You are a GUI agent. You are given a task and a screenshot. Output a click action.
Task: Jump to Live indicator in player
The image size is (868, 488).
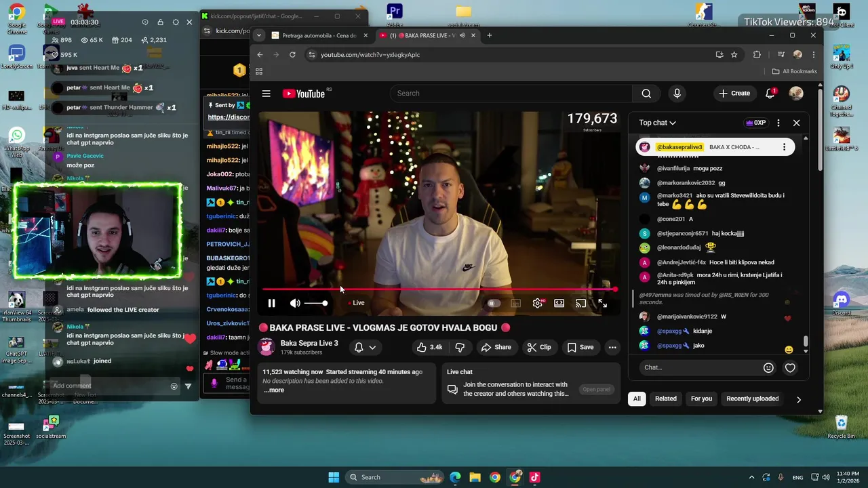pos(356,303)
